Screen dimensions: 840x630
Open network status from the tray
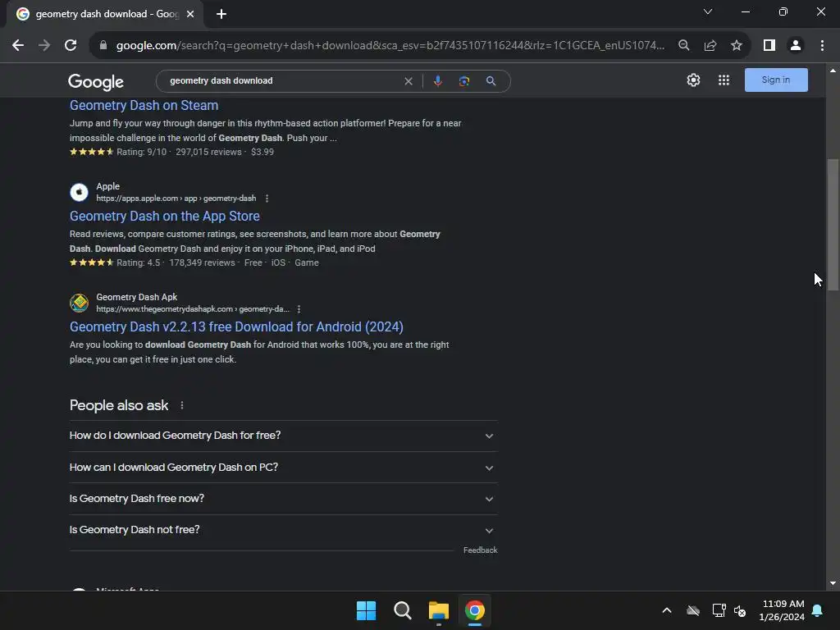(719, 610)
